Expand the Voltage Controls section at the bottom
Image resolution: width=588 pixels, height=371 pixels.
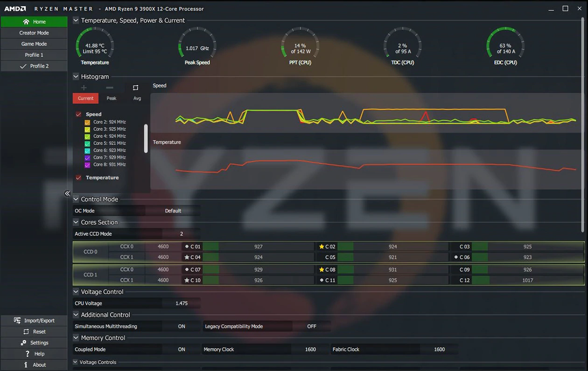coord(75,362)
